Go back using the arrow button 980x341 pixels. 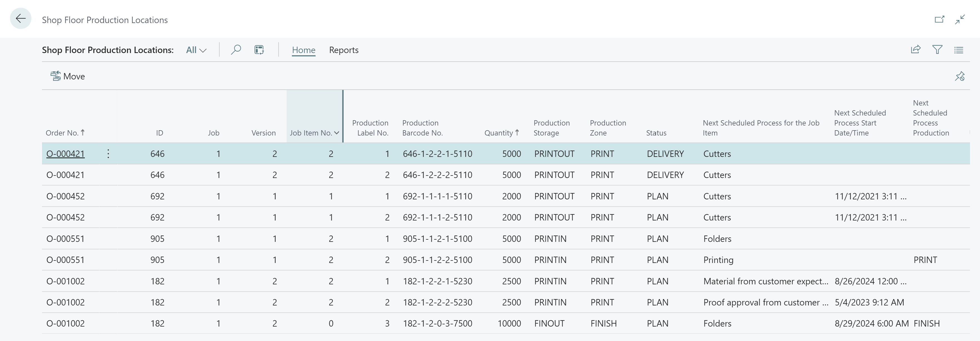tap(21, 19)
